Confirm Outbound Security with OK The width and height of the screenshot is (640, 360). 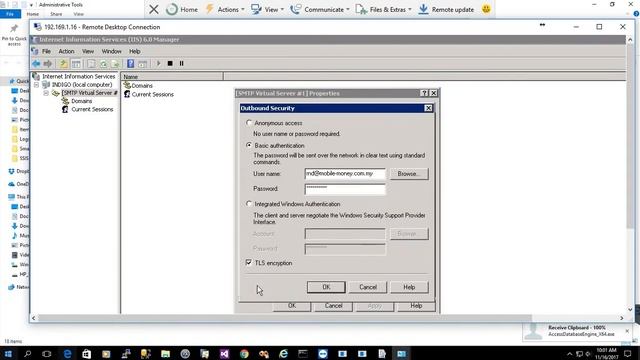coord(326,287)
